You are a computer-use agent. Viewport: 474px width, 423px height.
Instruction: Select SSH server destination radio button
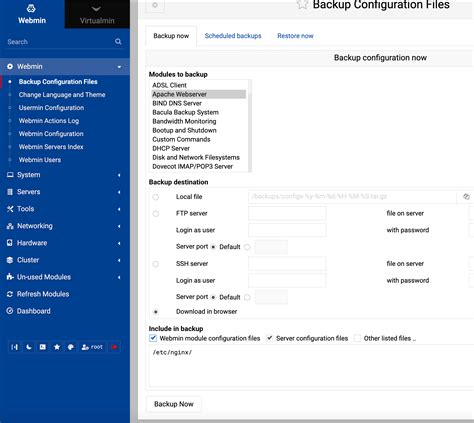click(156, 264)
